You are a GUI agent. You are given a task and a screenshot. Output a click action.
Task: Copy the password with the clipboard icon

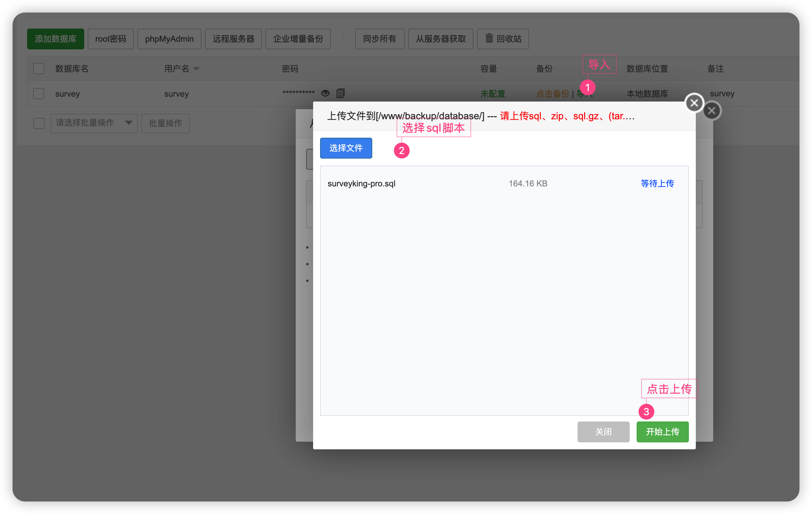tap(340, 93)
